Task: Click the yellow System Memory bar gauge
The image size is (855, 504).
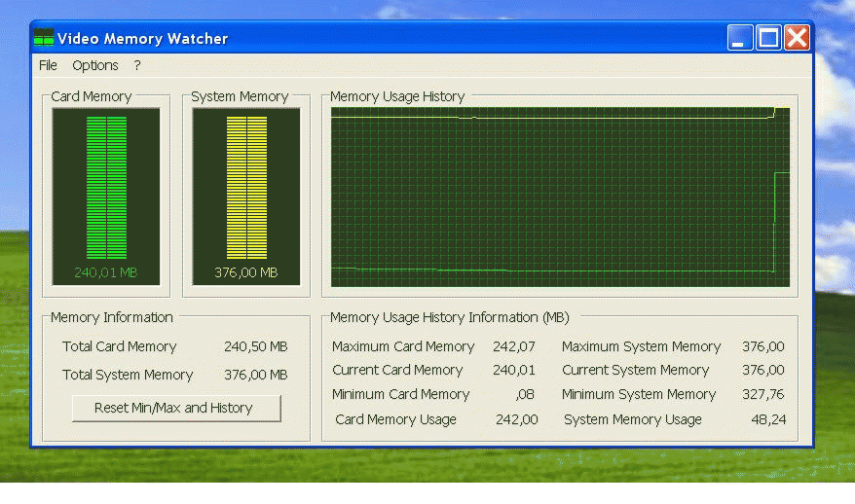Action: 246,187
